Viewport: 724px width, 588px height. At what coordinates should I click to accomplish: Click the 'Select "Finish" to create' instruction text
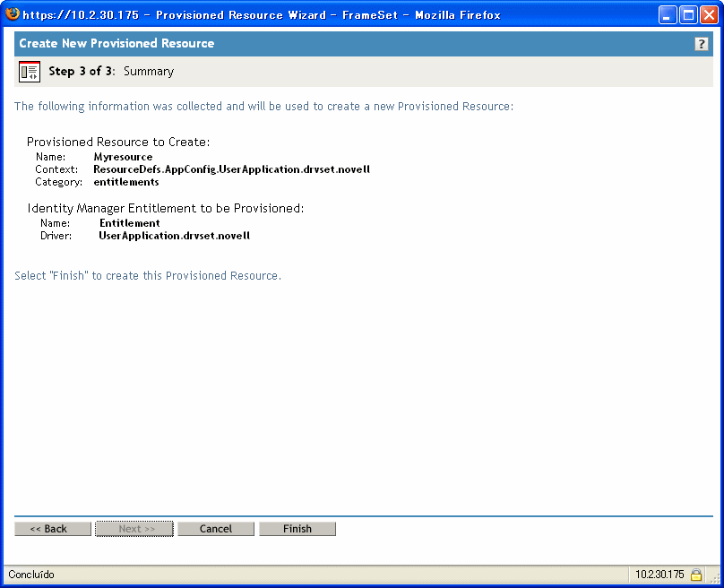[148, 276]
